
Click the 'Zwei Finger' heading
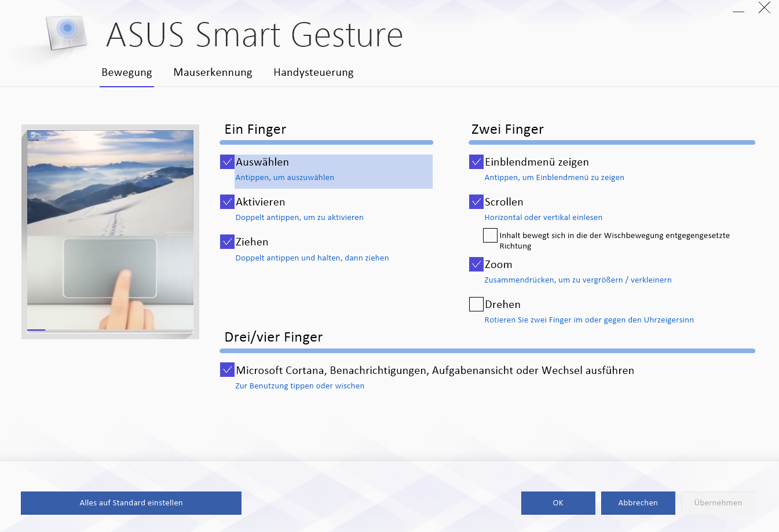click(507, 130)
